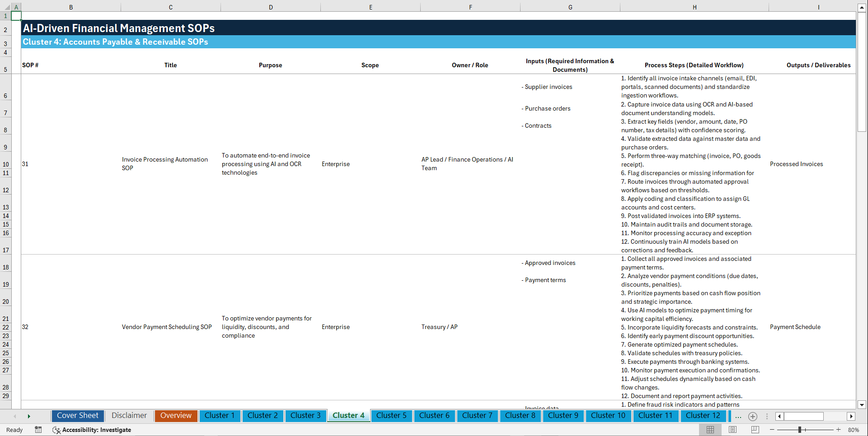Select column H header
Image resolution: width=868 pixels, height=436 pixels.
694,7
